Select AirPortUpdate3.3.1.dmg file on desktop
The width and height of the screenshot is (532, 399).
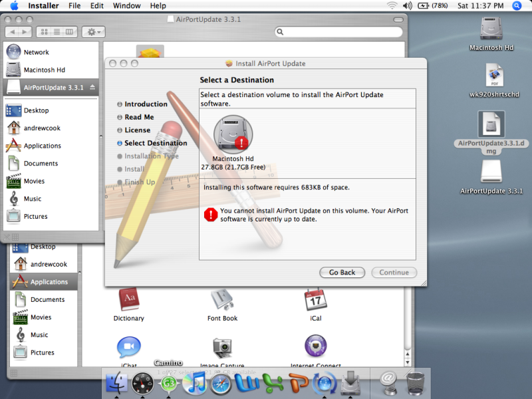491,124
